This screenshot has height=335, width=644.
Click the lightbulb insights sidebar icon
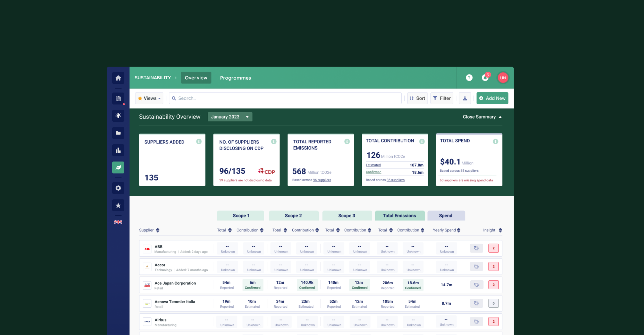[x=118, y=116]
